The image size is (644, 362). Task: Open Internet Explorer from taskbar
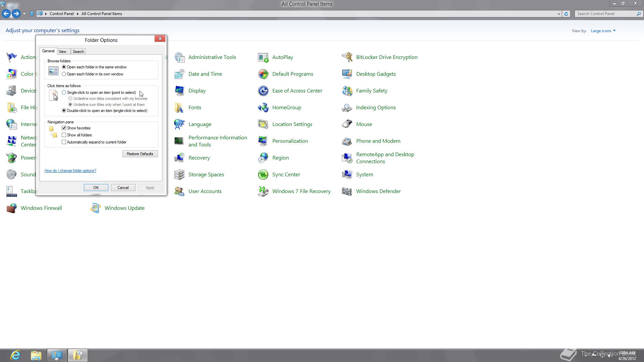click(x=15, y=355)
